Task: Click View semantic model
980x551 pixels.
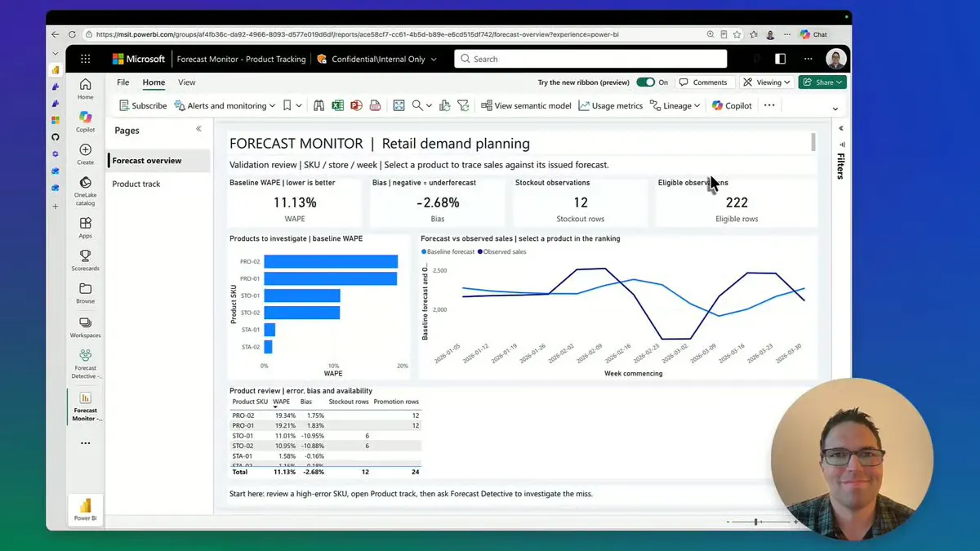Action: (526, 105)
